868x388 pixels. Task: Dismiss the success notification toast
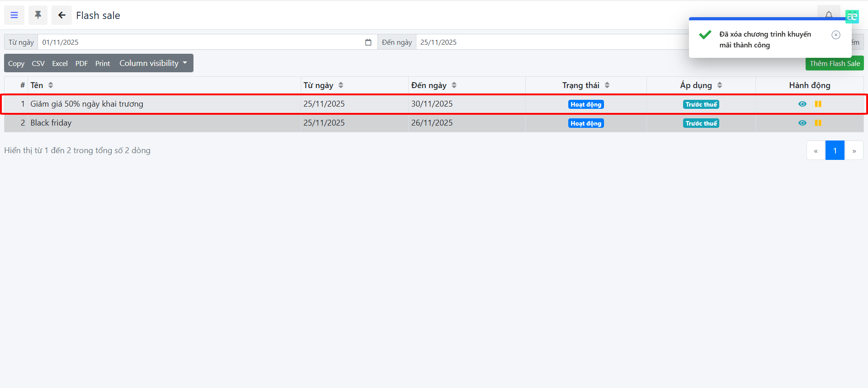(836, 35)
